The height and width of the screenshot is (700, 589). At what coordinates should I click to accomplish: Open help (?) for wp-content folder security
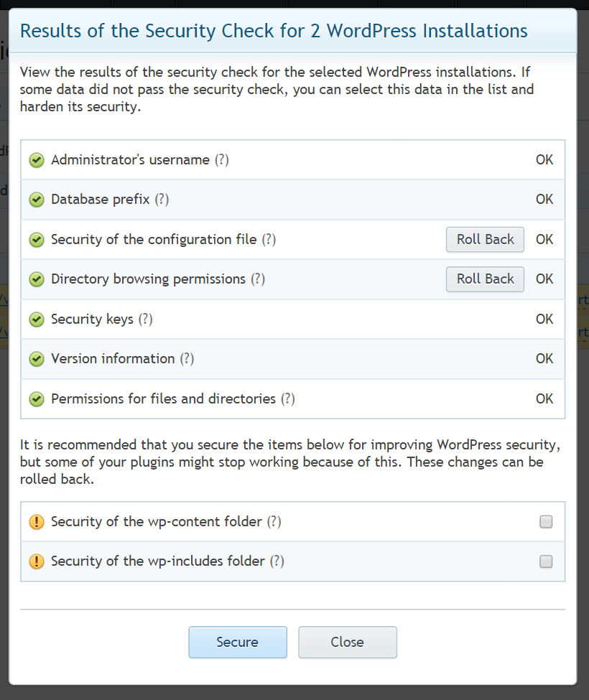point(274,521)
